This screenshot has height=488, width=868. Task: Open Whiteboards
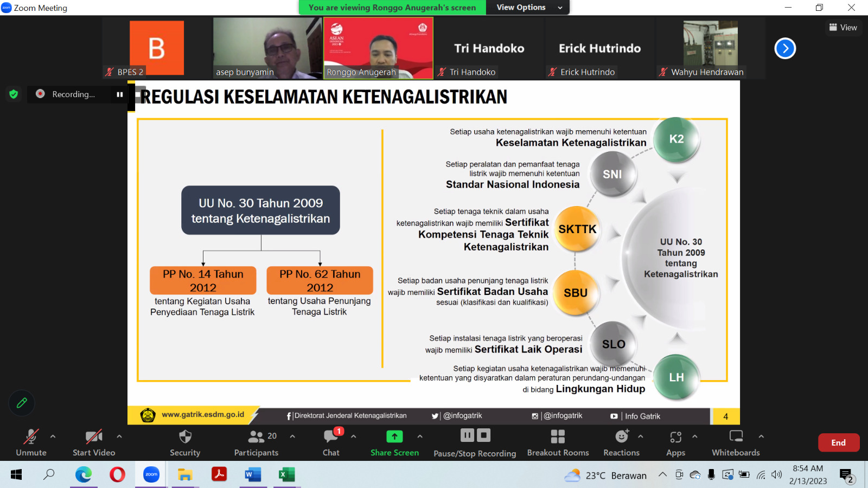736,442
